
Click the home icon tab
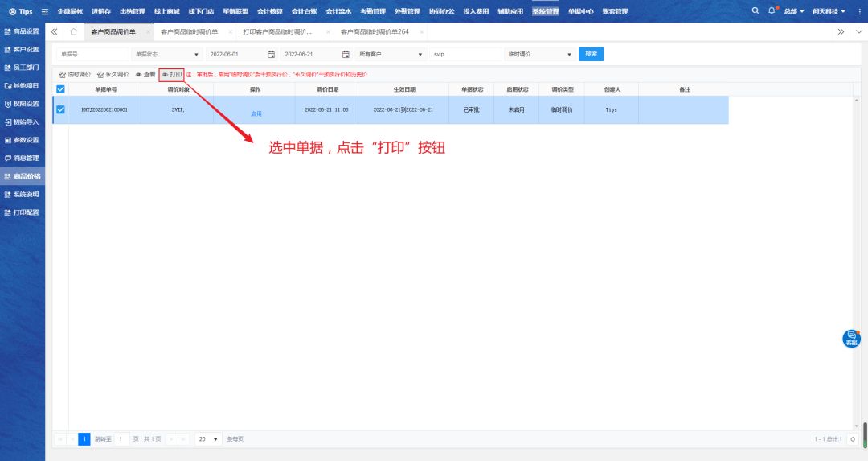point(74,31)
